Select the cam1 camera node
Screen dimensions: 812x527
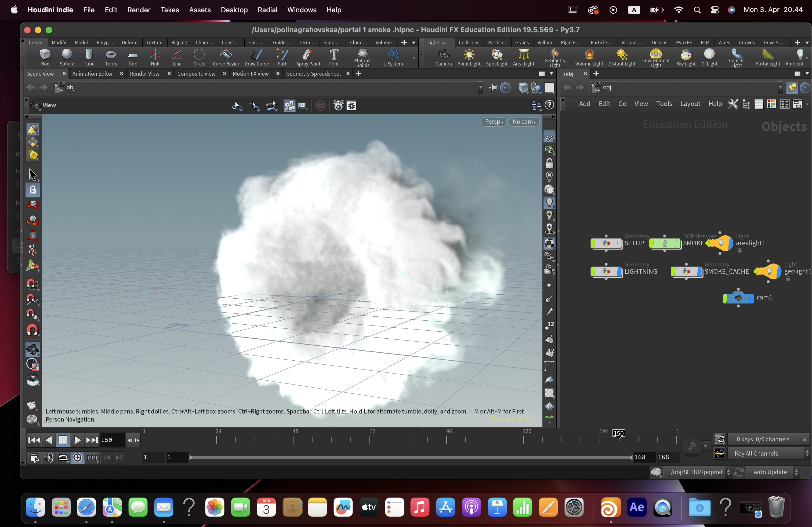738,298
